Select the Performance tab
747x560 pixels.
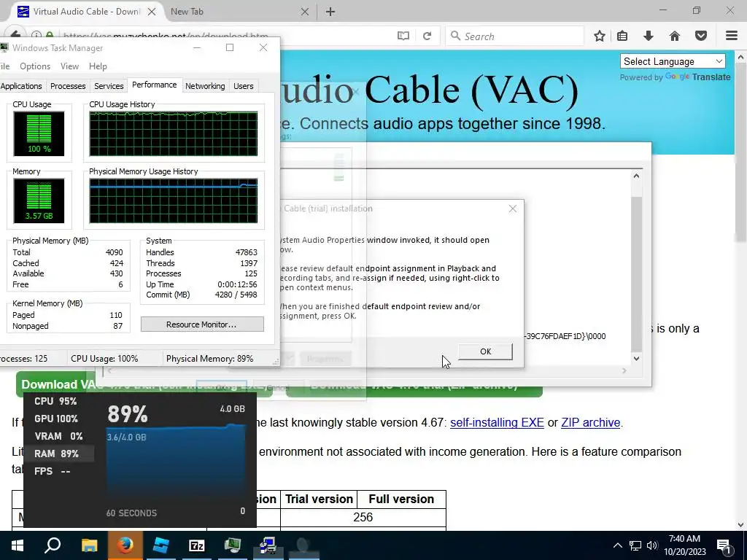click(x=155, y=85)
